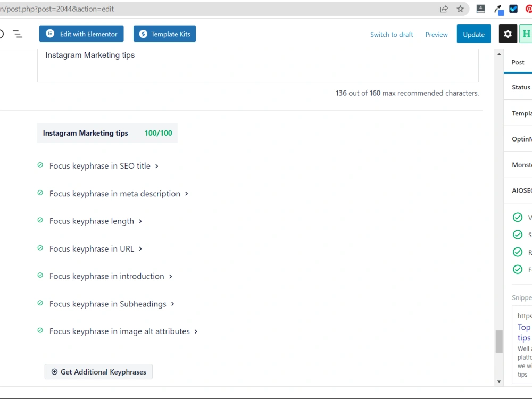
Task: Click the Template Kits lightning icon
Action: [143, 34]
